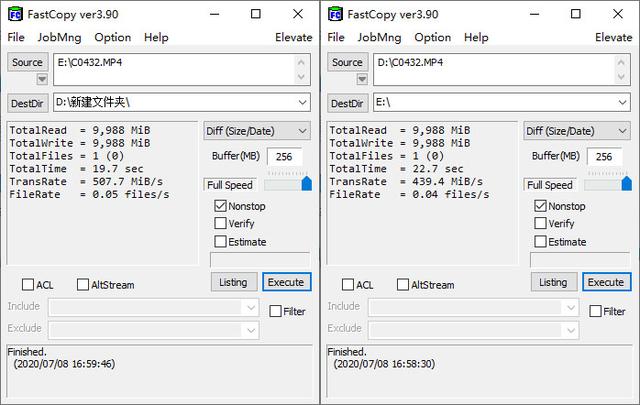Expand DestDir dropdown showing D:\新建文件夹\
This screenshot has width=640, height=405.
coord(302,102)
